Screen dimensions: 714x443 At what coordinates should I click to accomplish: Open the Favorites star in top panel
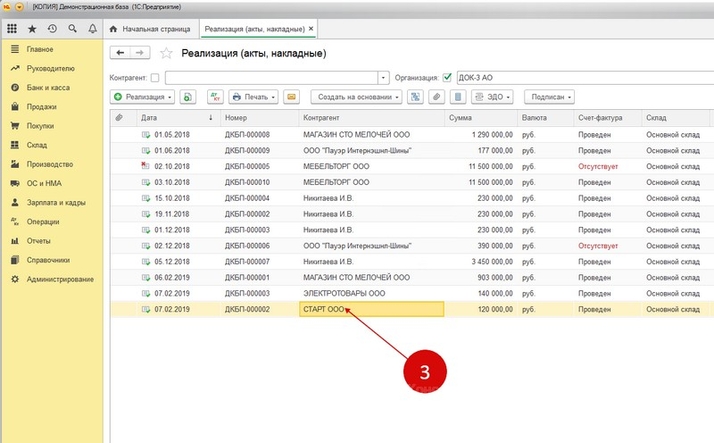[33, 28]
